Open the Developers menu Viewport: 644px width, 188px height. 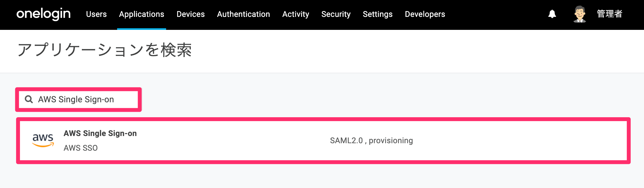pos(425,14)
